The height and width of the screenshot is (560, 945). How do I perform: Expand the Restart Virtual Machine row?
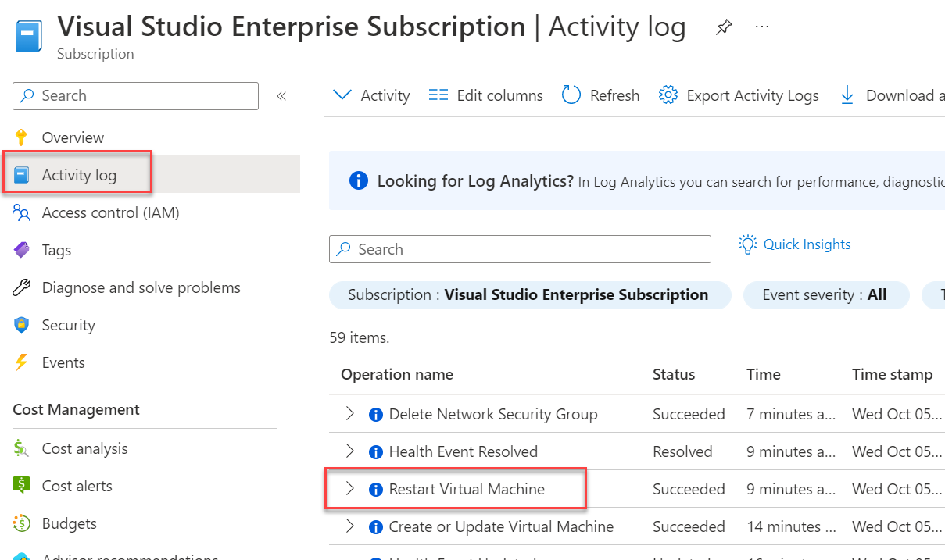coord(350,489)
